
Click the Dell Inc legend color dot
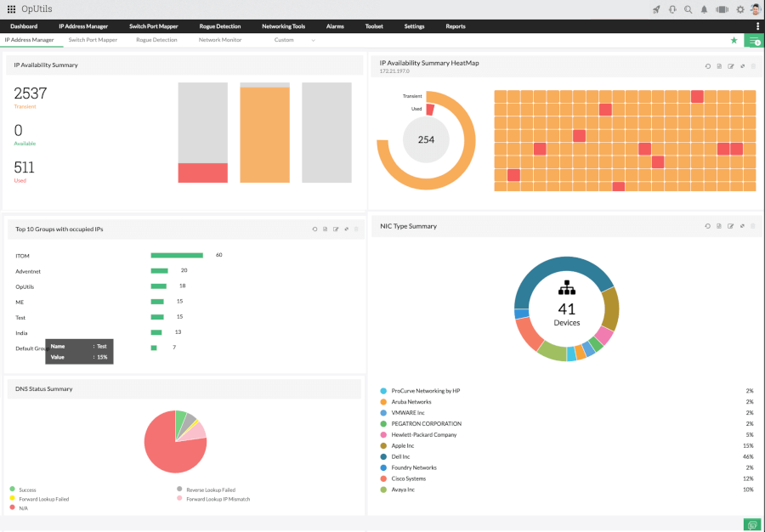pos(383,456)
